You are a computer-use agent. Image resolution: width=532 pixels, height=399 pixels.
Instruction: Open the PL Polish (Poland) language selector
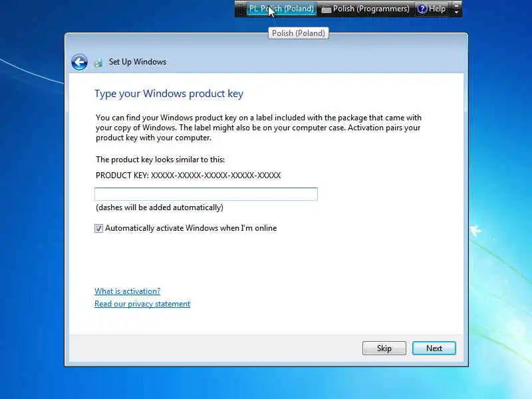pos(281,9)
